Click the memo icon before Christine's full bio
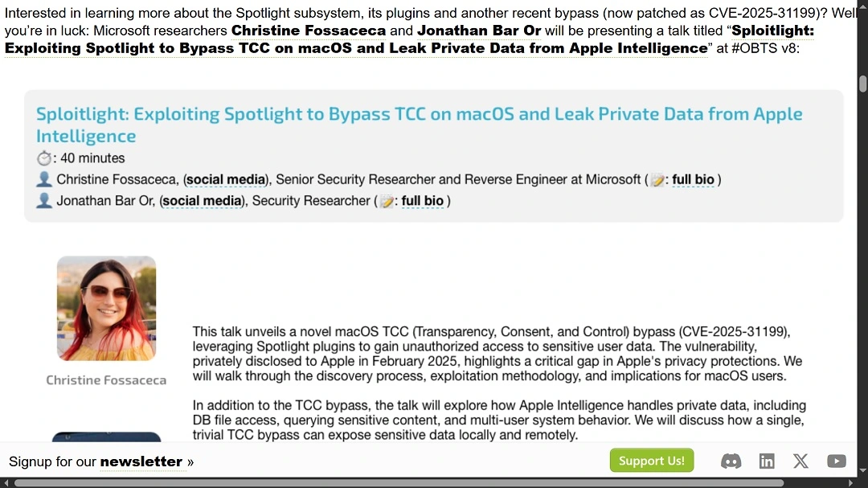The width and height of the screenshot is (868, 488). click(657, 179)
